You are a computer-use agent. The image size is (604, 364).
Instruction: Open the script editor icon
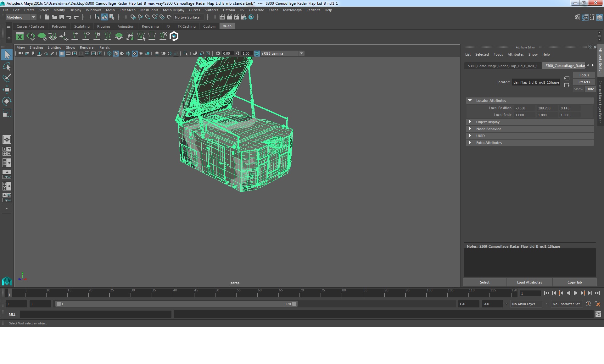[x=598, y=314]
